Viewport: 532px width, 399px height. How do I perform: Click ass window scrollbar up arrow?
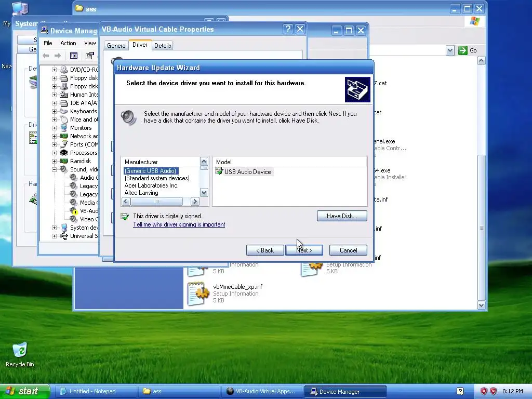point(481,61)
